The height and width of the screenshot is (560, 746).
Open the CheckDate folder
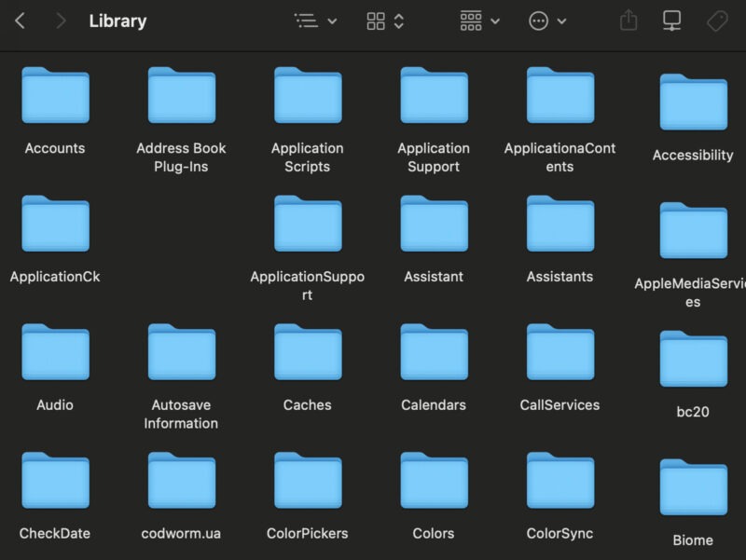tap(54, 481)
